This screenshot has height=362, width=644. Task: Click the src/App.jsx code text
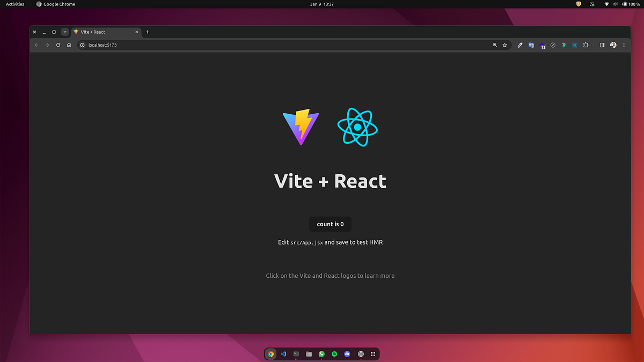[307, 243]
